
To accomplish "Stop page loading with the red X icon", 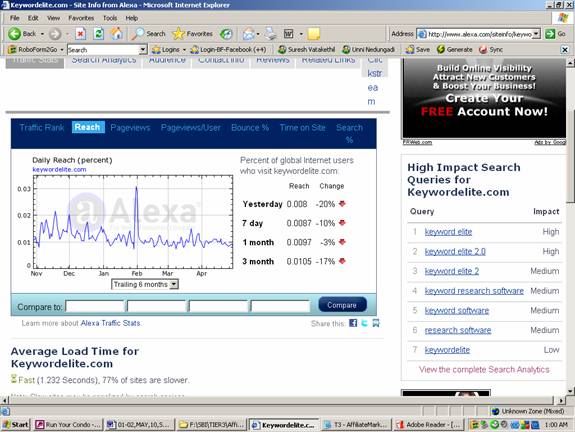I will click(x=80, y=34).
